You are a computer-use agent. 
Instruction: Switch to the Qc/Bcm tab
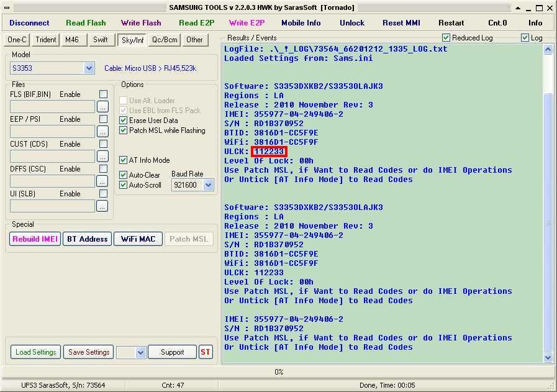165,40
